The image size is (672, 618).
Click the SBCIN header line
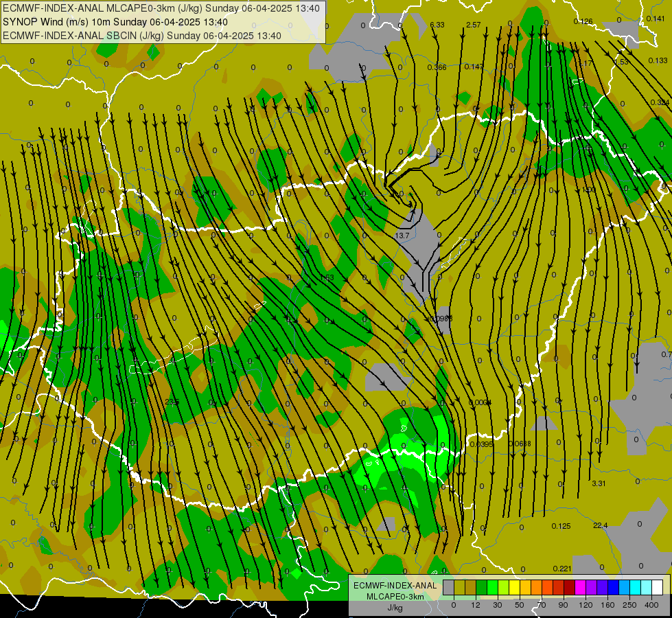(x=142, y=36)
